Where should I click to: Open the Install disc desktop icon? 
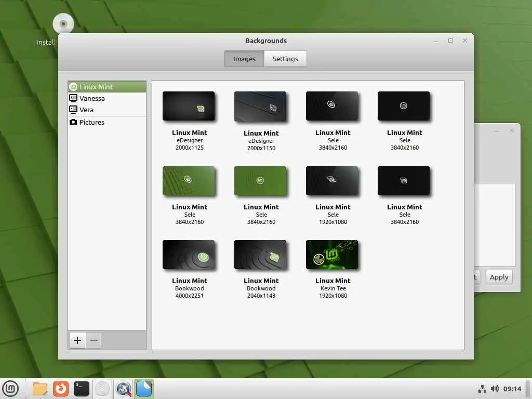pos(63,24)
